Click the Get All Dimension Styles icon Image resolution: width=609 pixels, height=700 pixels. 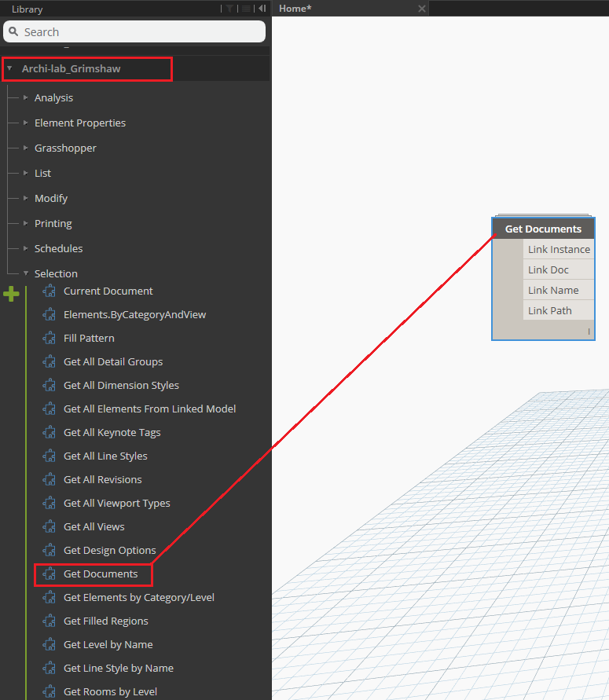click(49, 385)
